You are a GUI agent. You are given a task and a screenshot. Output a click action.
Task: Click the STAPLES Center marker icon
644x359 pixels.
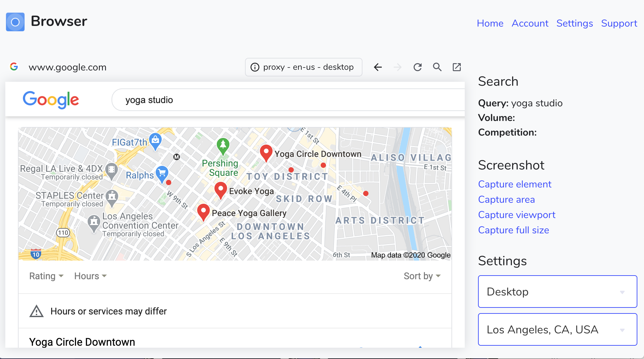tap(112, 198)
